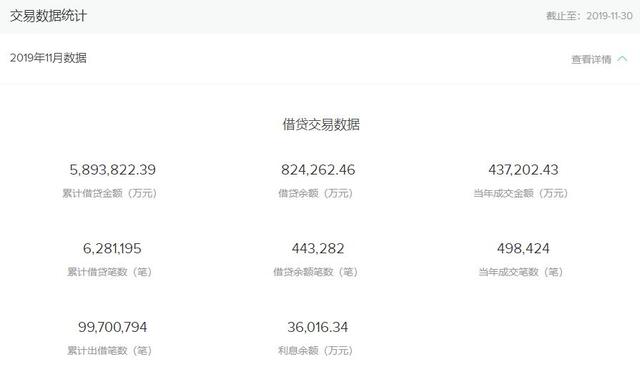
Task: Select the 5,893,822.39 cumulative loan amount
Action: [x=113, y=170]
